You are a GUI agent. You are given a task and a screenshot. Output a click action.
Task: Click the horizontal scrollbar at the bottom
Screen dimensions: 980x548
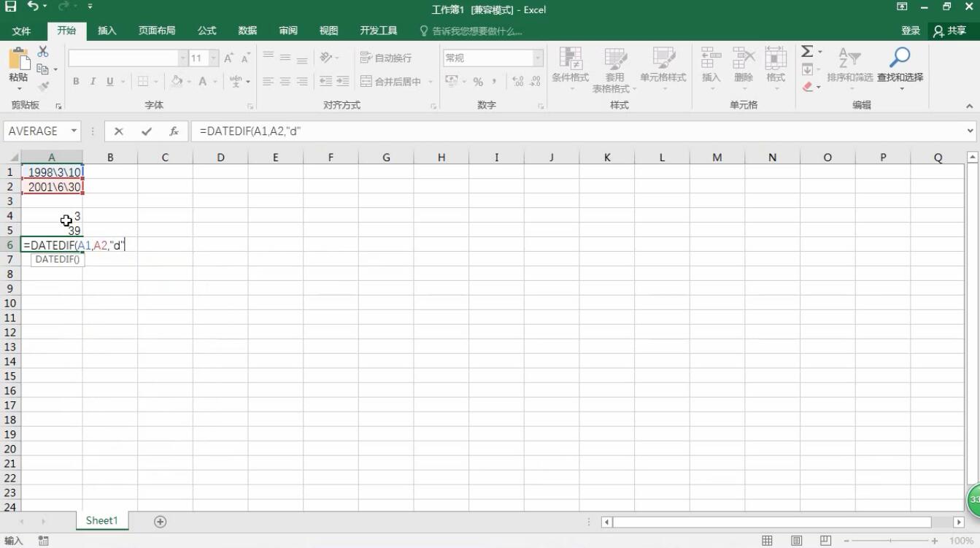772,522
